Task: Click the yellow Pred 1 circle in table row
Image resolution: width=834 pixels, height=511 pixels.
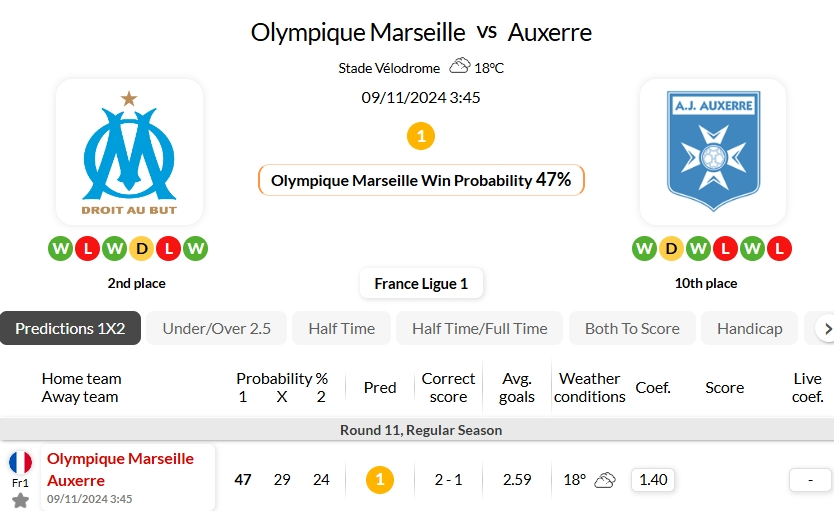Action: tap(380, 480)
